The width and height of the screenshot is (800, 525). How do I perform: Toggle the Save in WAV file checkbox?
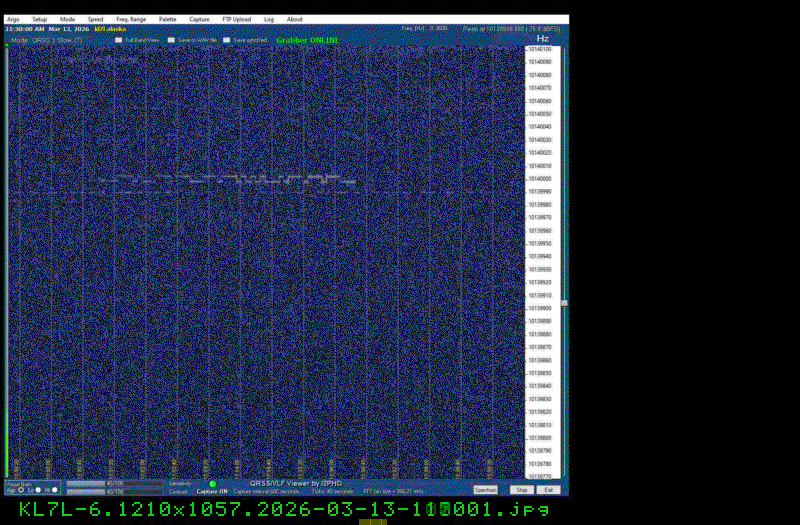point(171,40)
